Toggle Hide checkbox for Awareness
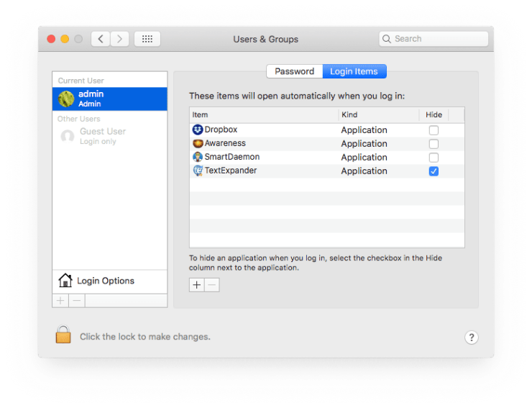 point(434,144)
